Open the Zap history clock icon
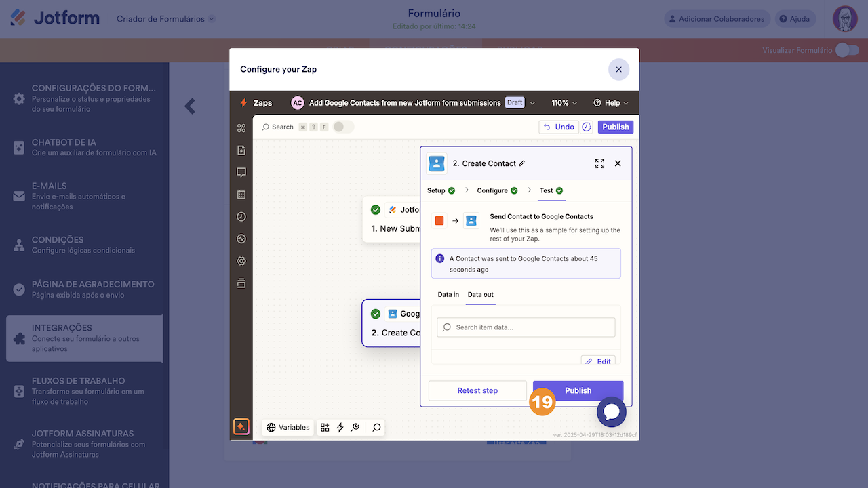868x488 pixels. (x=241, y=217)
